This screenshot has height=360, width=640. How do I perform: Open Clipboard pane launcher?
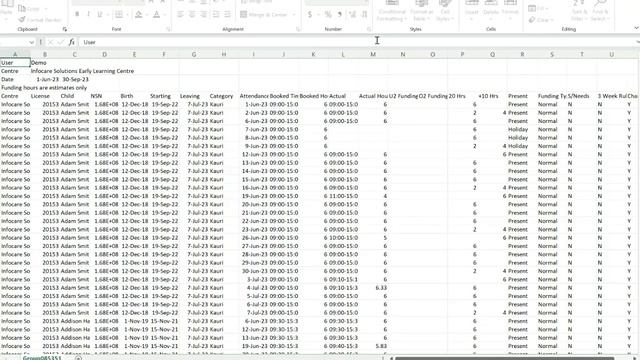tap(64, 29)
